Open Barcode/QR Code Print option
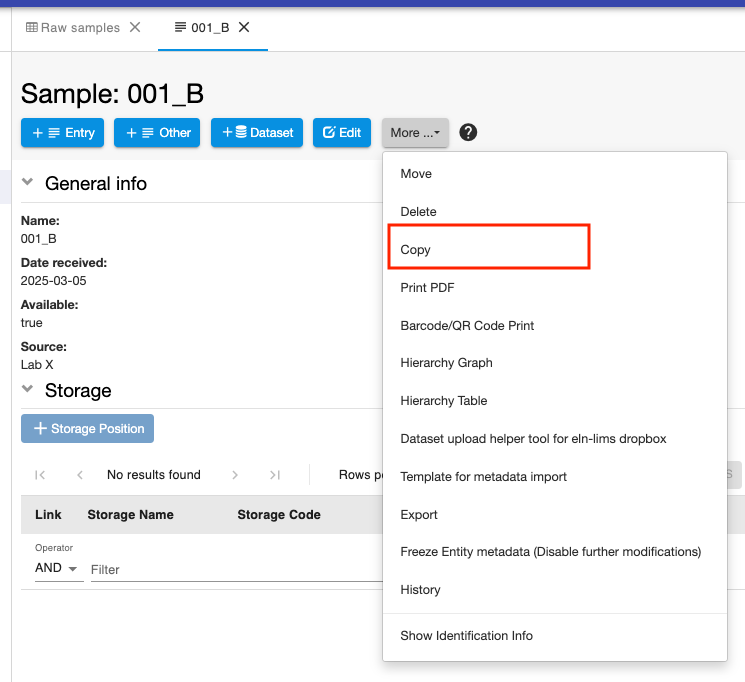 (554, 326)
